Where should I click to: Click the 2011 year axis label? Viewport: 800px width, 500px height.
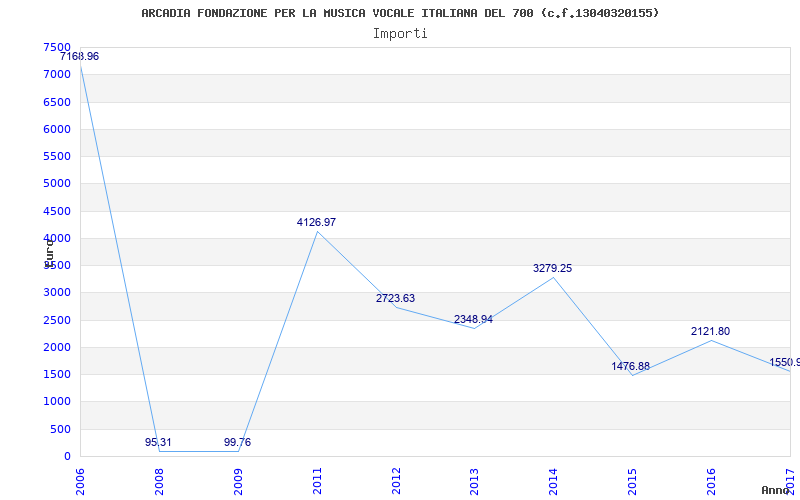(317, 481)
